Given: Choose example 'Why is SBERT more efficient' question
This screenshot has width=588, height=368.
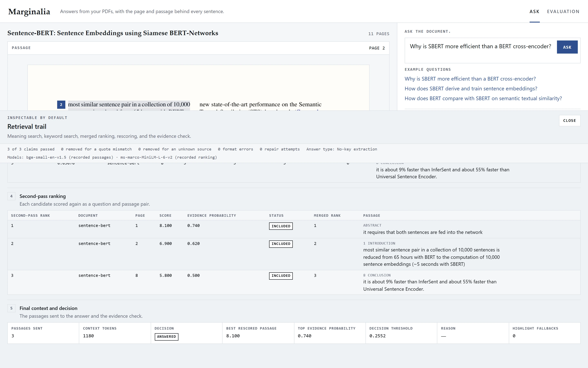Looking at the screenshot, I should 470,79.
